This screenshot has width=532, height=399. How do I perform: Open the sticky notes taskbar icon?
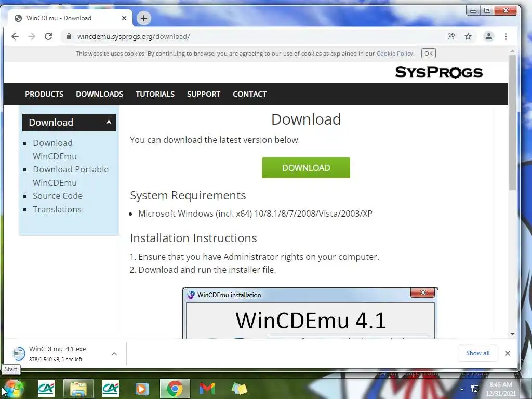[x=239, y=389]
